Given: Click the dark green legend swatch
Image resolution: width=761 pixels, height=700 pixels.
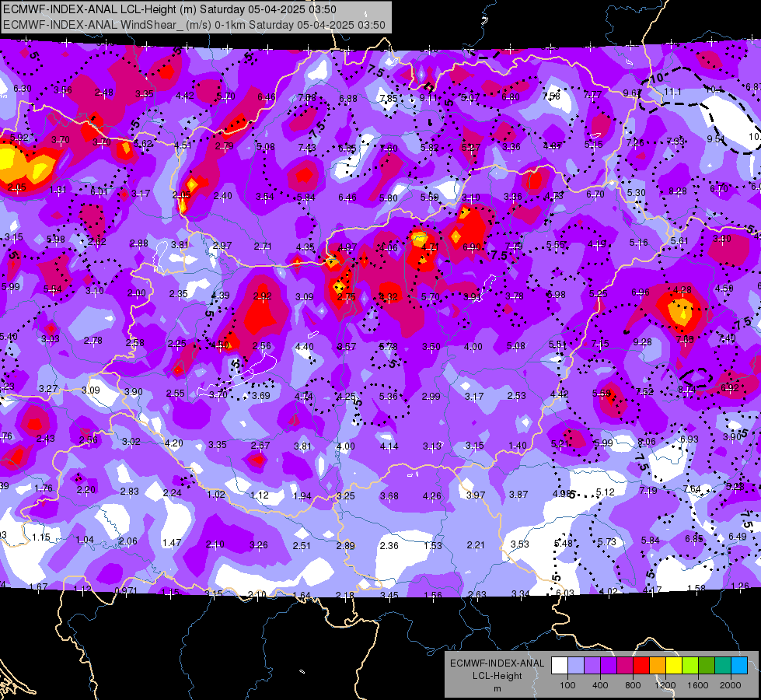Looking at the screenshot, I should click(x=707, y=666).
